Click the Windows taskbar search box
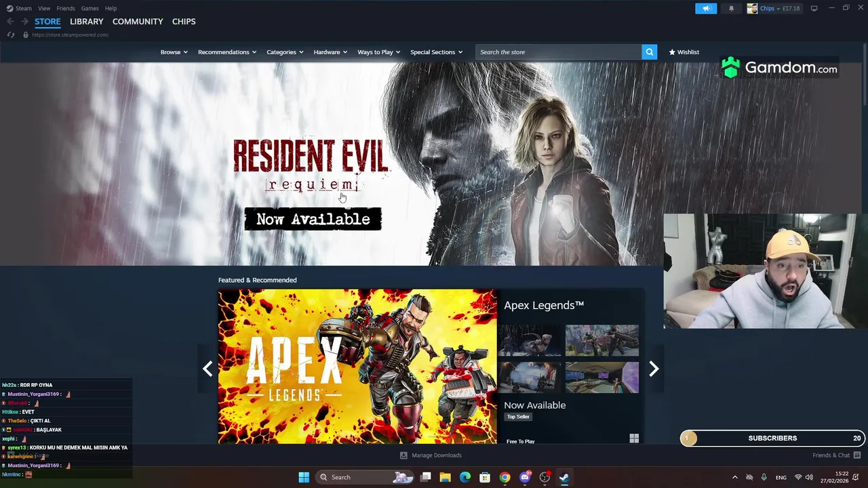The height and width of the screenshot is (488, 868). pos(366,477)
